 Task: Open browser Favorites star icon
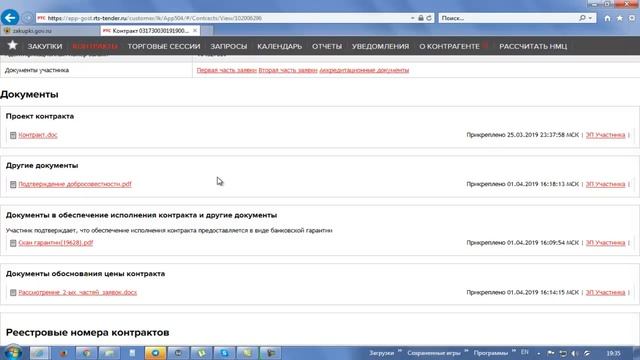(620, 18)
